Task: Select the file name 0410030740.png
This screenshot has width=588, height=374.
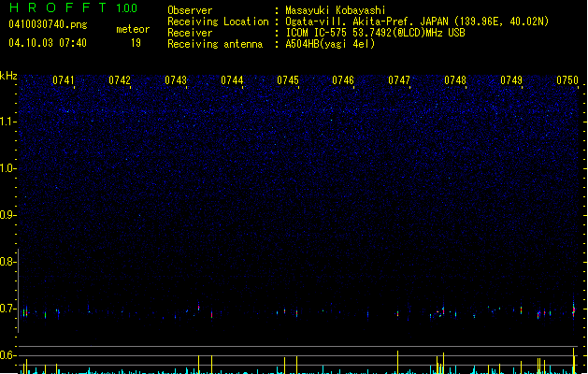Action: tap(48, 24)
